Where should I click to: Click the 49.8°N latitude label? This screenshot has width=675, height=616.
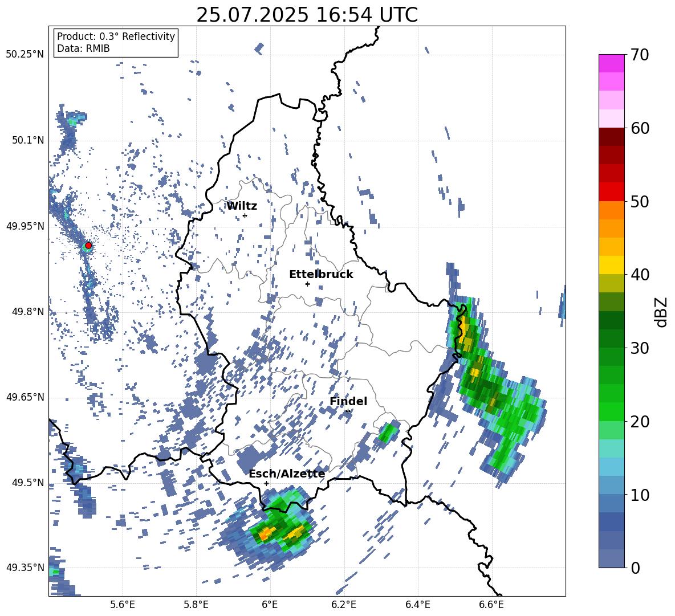pyautogui.click(x=29, y=312)
